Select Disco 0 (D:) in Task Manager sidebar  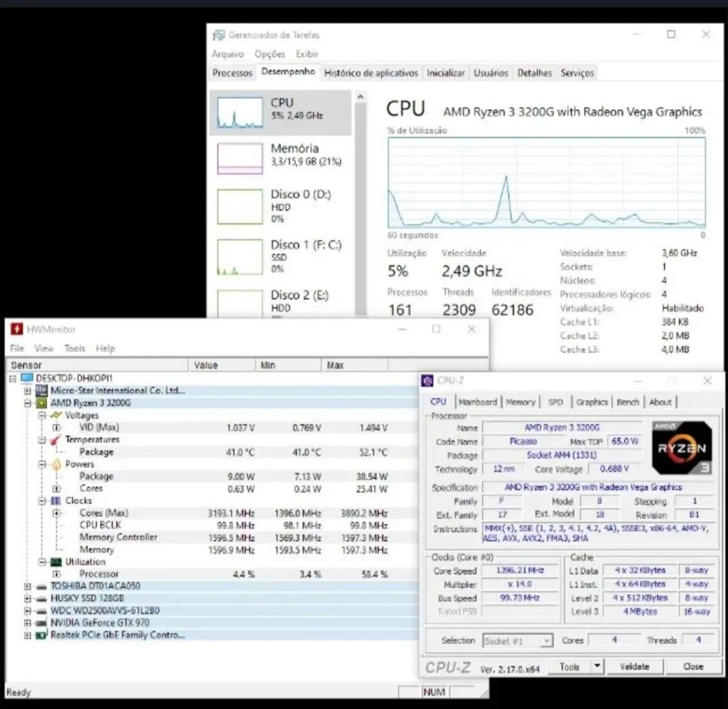280,206
